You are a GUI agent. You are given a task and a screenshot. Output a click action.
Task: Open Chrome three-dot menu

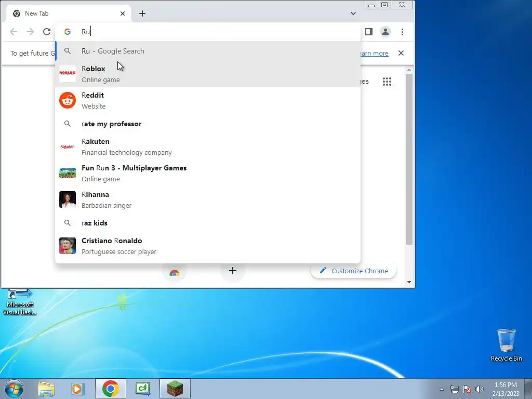403,32
